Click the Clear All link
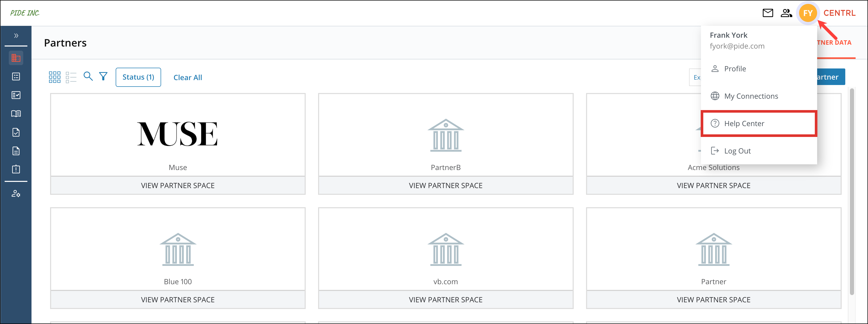The image size is (868, 324). [188, 78]
